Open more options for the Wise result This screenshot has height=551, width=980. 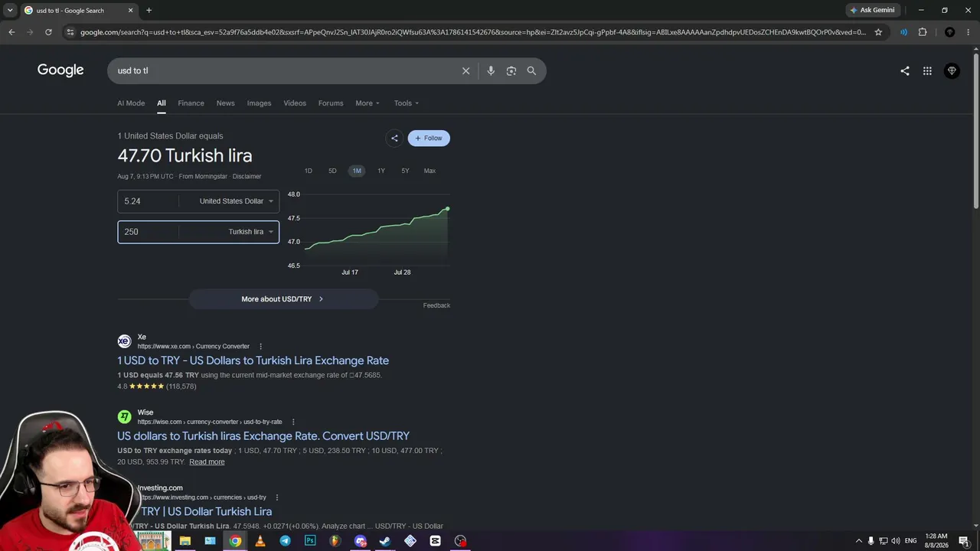pyautogui.click(x=292, y=422)
